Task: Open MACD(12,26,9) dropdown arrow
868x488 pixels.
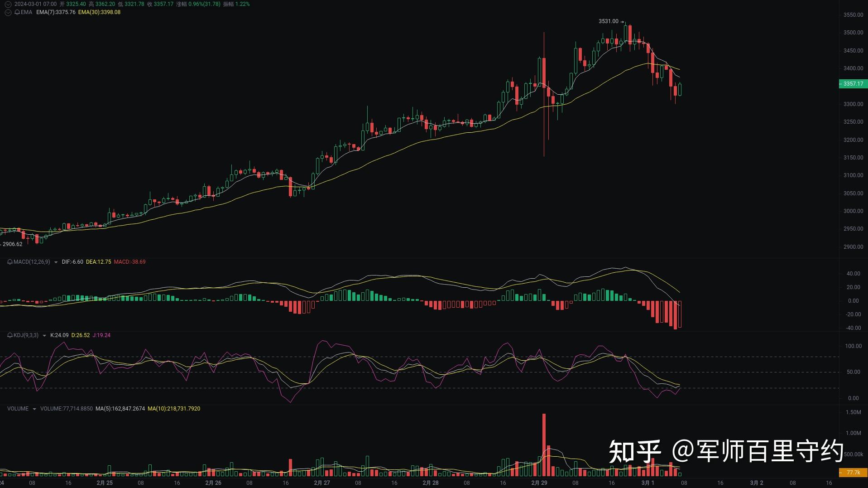Action: tap(56, 262)
